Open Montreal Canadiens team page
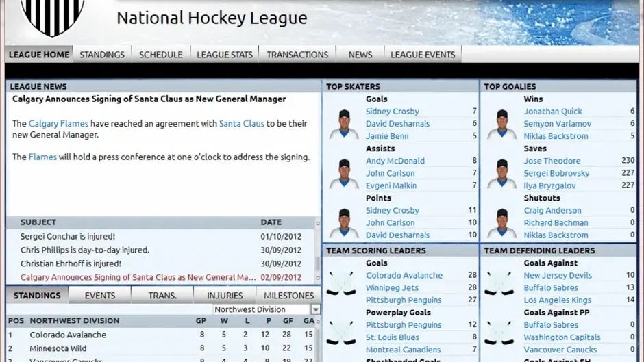This screenshot has height=362, width=644. [x=403, y=350]
